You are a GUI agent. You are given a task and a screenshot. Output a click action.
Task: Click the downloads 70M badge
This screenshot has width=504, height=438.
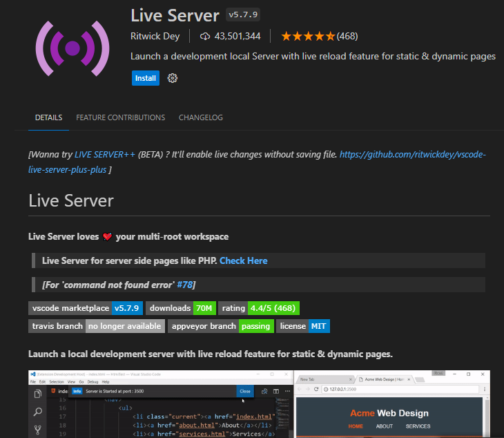[x=181, y=308]
